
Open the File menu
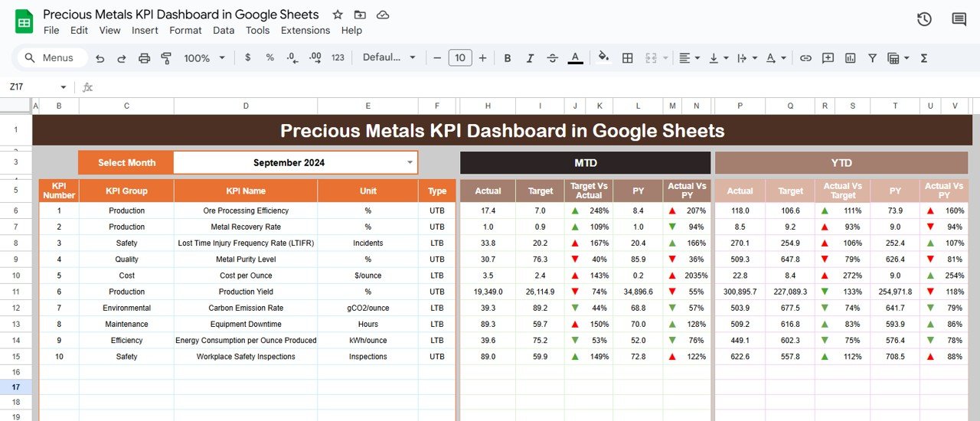[x=51, y=31]
